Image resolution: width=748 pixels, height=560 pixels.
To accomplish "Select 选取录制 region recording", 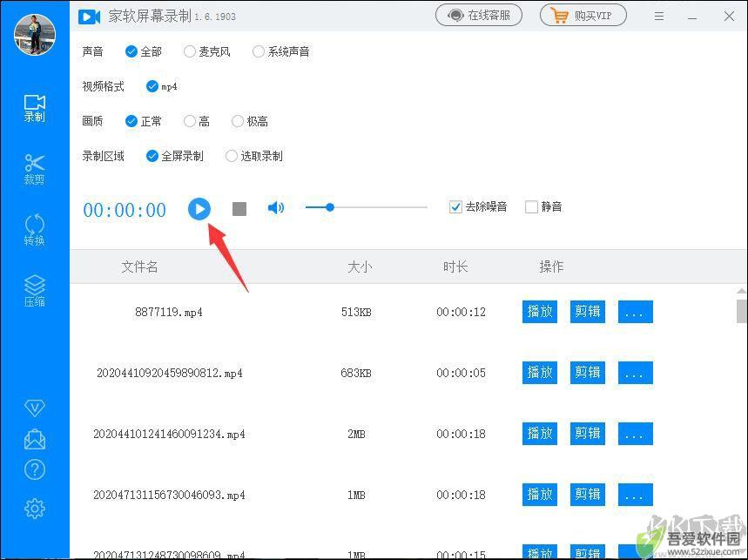I will click(x=254, y=156).
